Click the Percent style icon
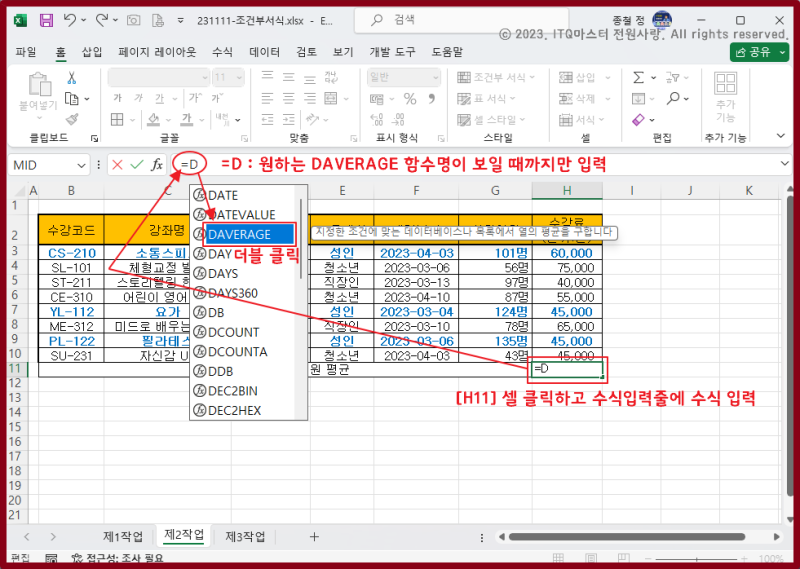800x569 pixels. (410, 98)
